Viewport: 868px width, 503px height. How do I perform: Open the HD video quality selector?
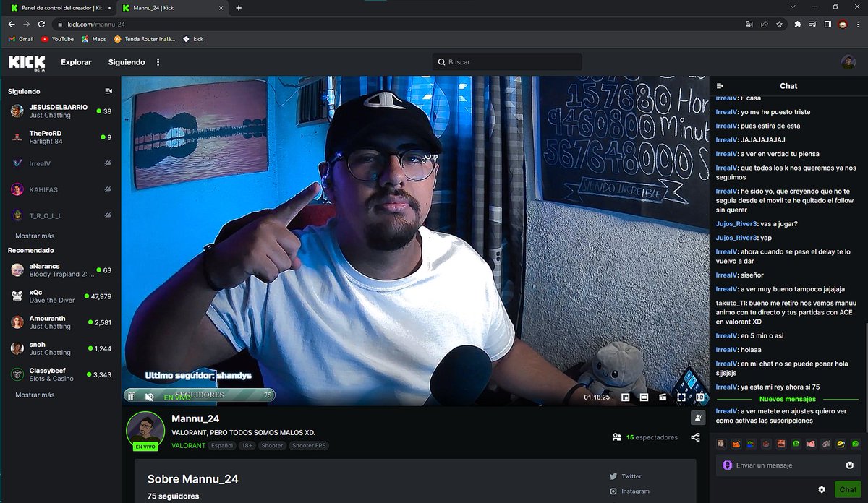coord(700,397)
